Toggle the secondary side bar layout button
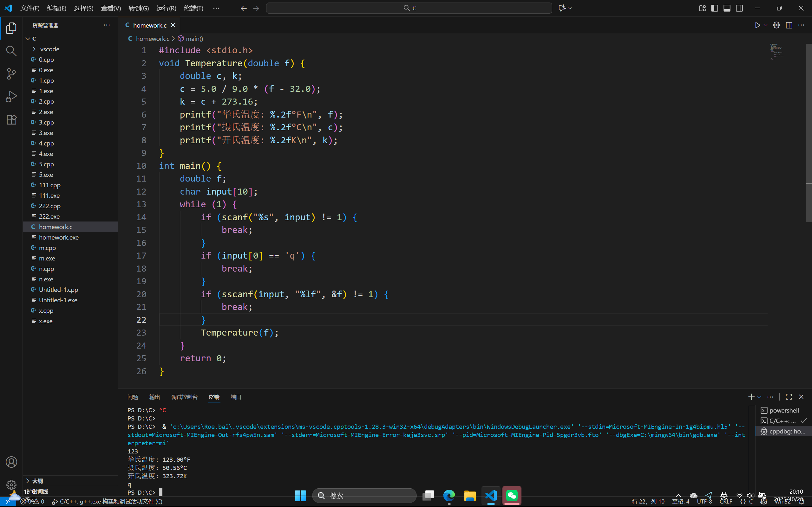 pyautogui.click(x=739, y=8)
